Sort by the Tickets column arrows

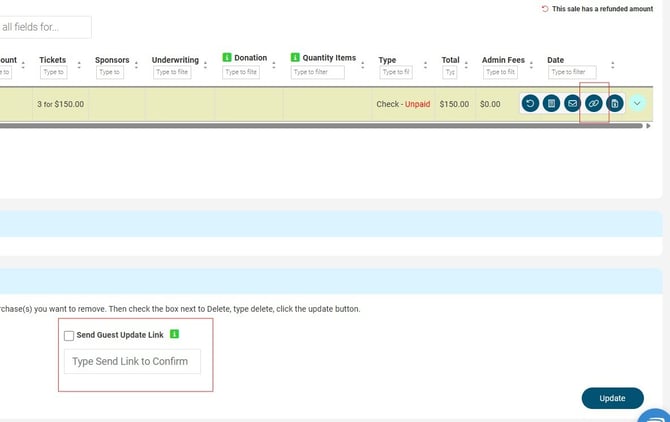pyautogui.click(x=80, y=65)
